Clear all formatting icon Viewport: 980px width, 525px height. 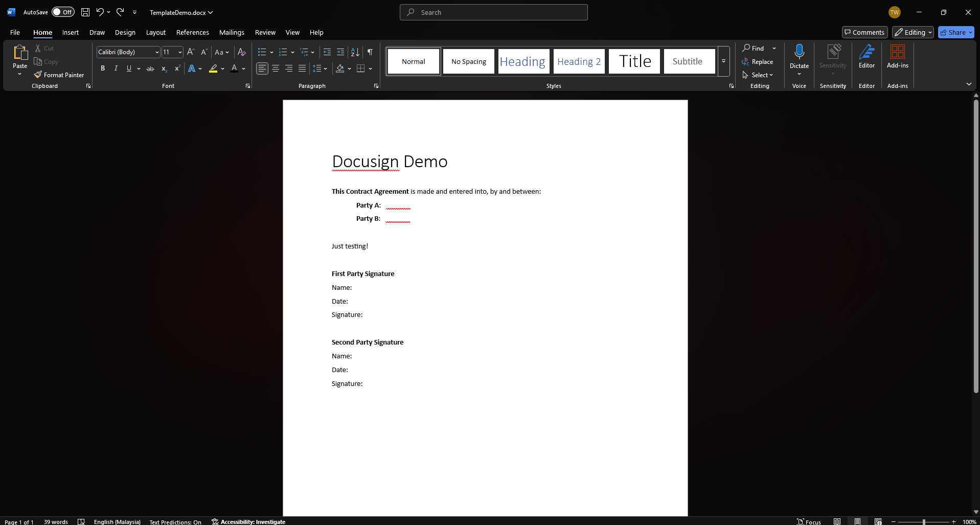tap(242, 52)
